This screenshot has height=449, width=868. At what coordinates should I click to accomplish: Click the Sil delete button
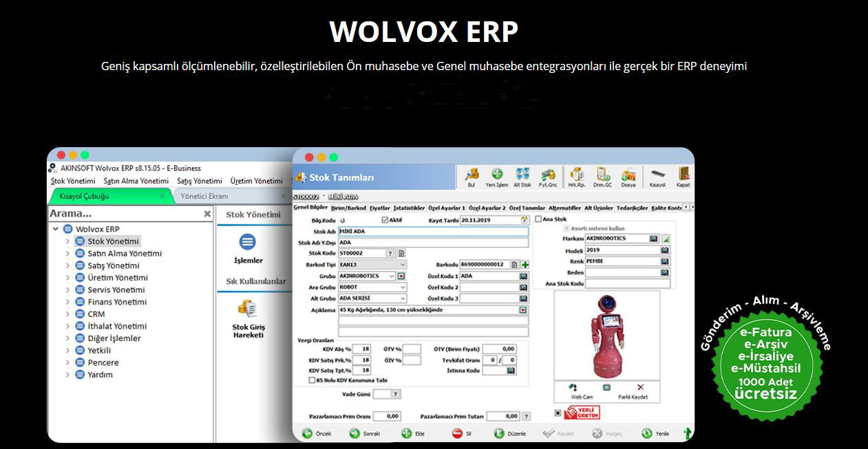point(461,434)
